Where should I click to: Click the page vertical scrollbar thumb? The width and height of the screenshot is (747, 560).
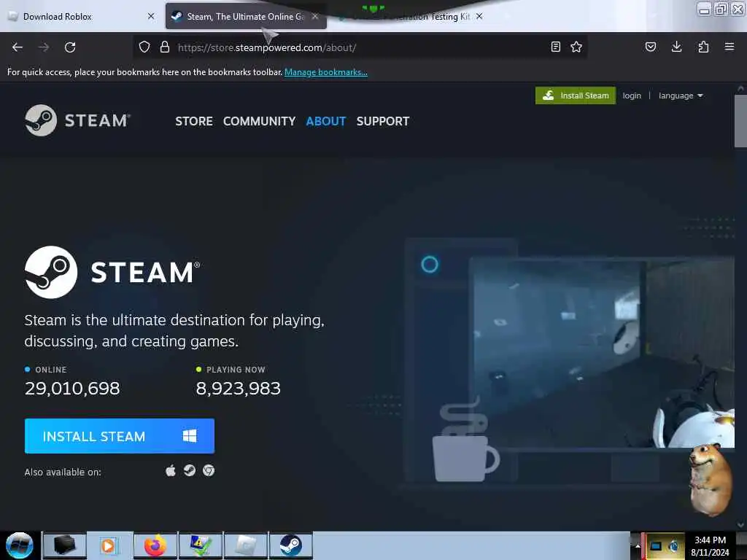click(x=740, y=122)
